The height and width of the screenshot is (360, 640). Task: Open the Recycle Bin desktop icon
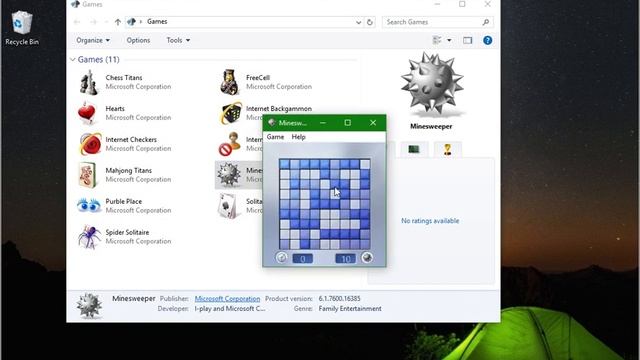click(21, 28)
